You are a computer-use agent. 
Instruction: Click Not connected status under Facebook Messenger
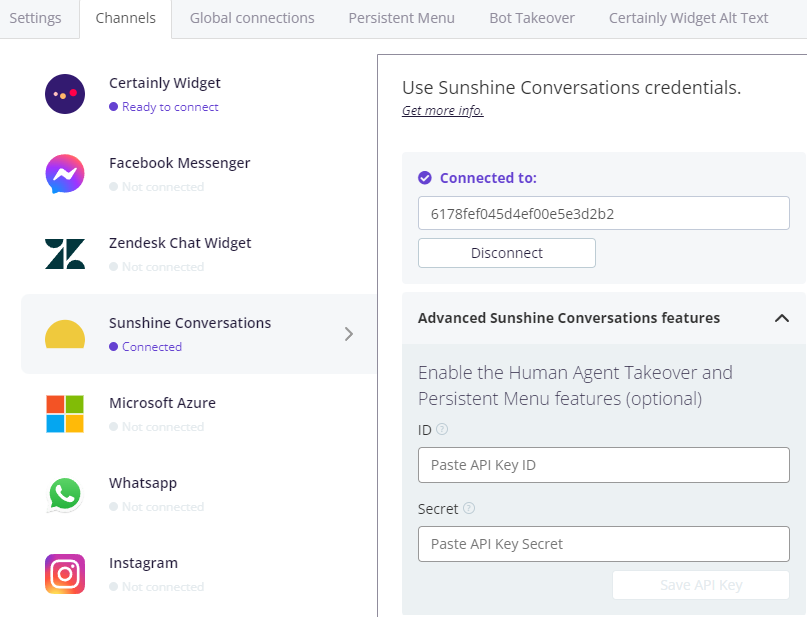(163, 187)
